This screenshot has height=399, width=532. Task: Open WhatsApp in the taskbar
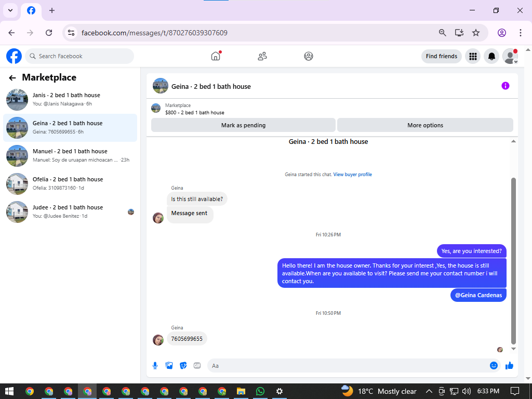point(260,391)
